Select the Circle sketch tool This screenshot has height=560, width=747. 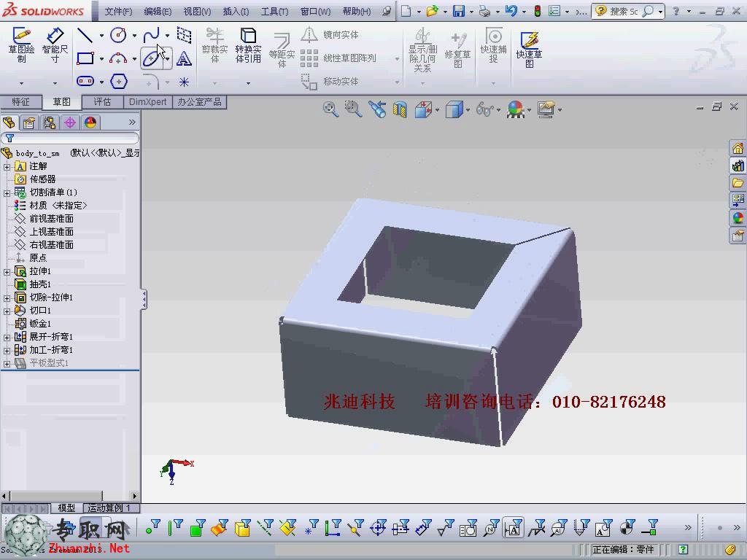[118, 35]
